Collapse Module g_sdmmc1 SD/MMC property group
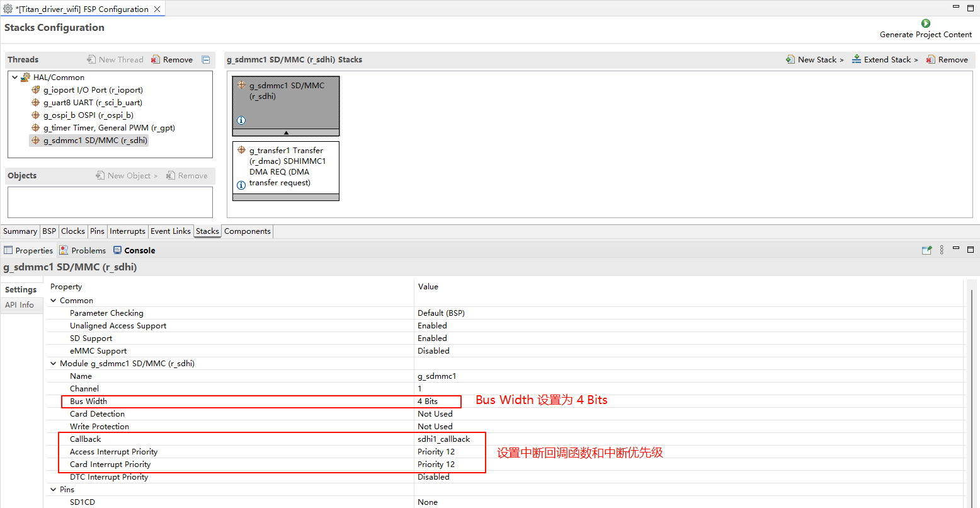Screen dimensions: 980x508 click(x=54, y=364)
